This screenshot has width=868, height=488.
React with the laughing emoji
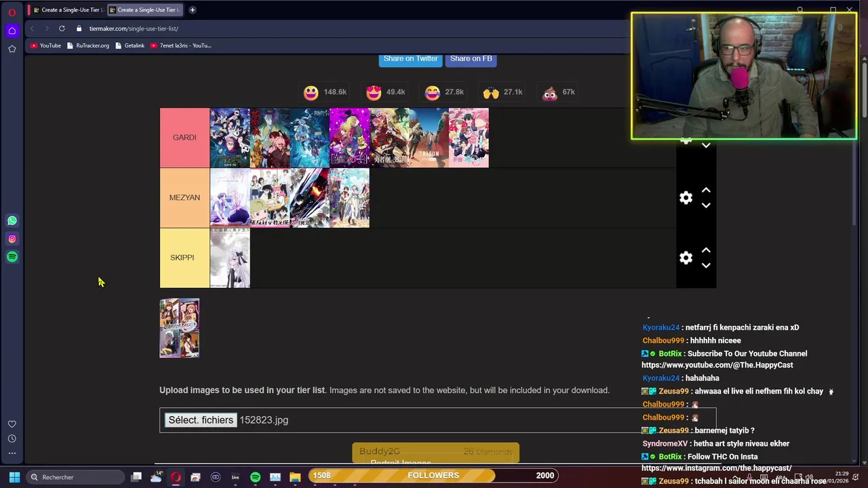pyautogui.click(x=432, y=93)
